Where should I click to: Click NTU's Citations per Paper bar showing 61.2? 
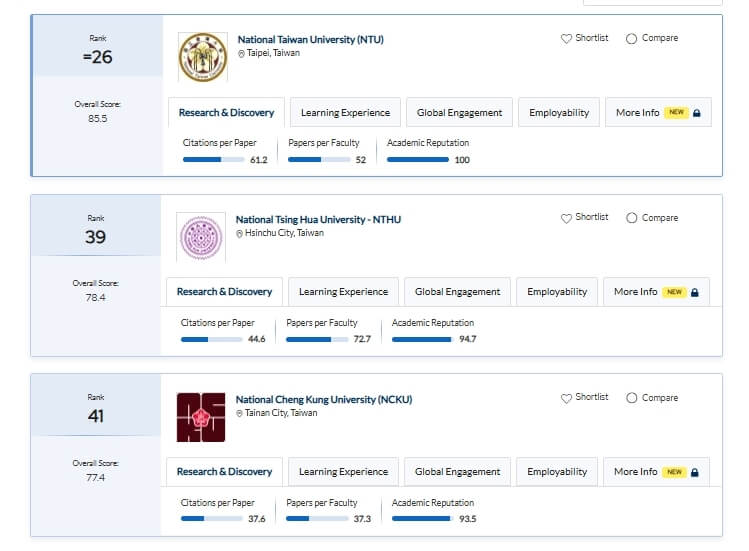(x=214, y=160)
